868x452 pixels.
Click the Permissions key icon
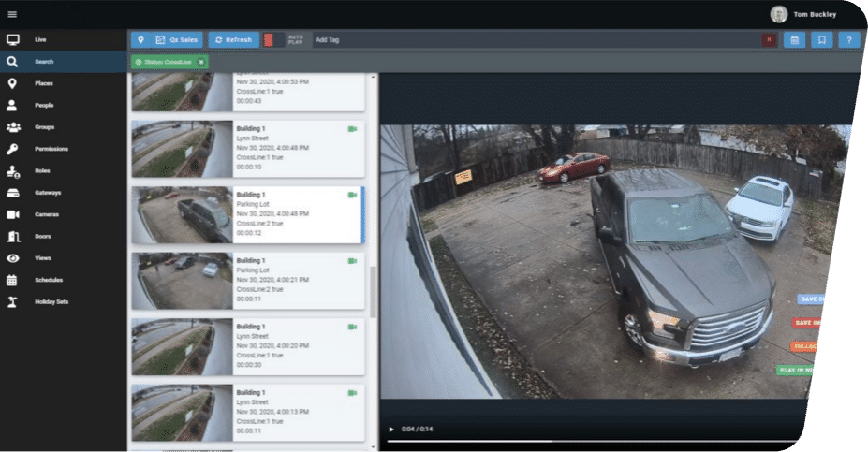pos(13,149)
